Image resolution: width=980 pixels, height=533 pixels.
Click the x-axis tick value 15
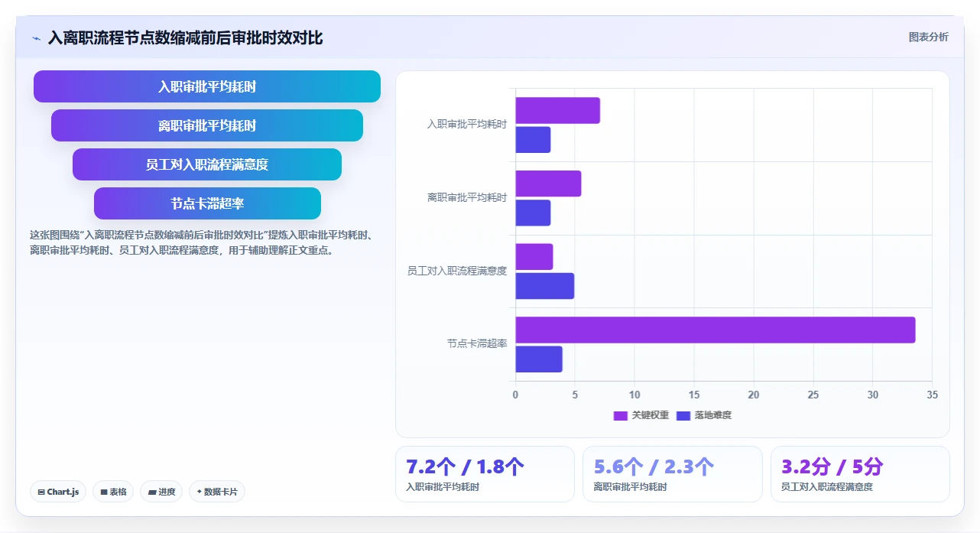693,395
